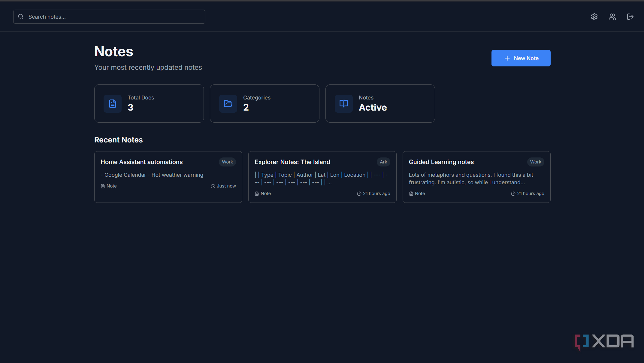This screenshot has height=363, width=644.
Task: Click Note label on Guided Learning card
Action: click(420, 194)
